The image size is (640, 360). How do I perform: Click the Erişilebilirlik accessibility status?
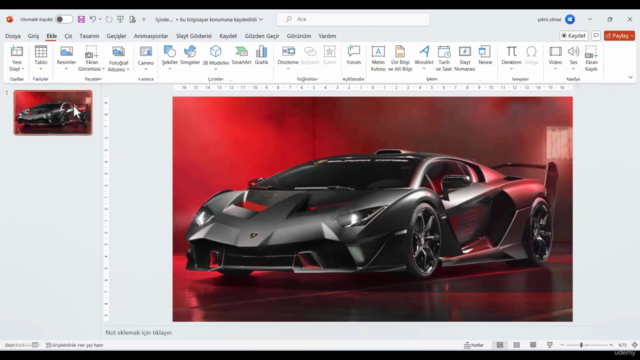click(74, 345)
